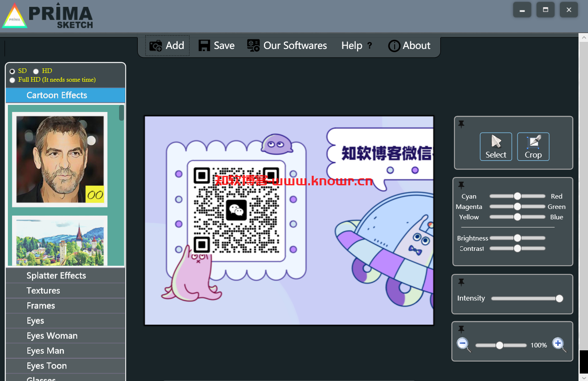
Task: Close the Prima Sketch window
Action: (569, 10)
